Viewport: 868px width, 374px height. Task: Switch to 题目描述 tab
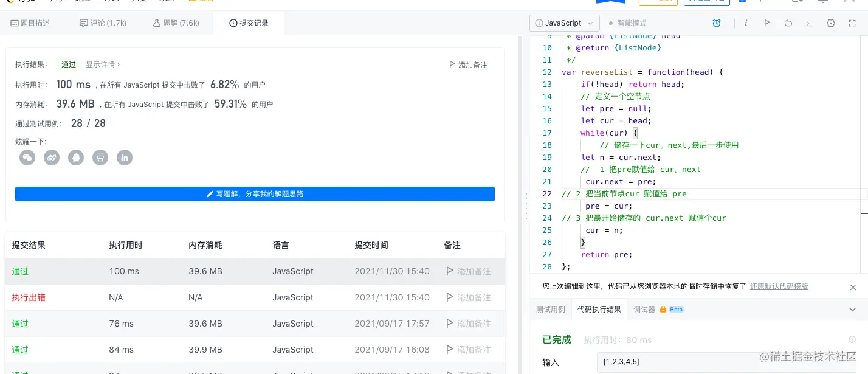30,23
